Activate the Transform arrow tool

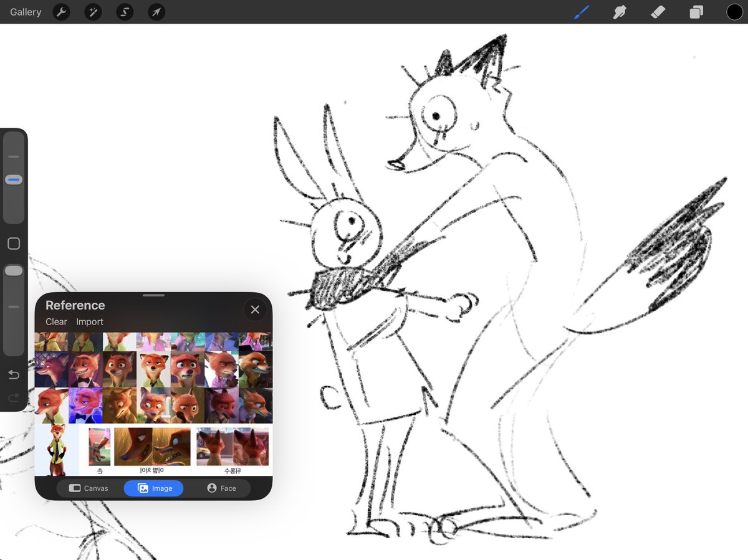[156, 12]
